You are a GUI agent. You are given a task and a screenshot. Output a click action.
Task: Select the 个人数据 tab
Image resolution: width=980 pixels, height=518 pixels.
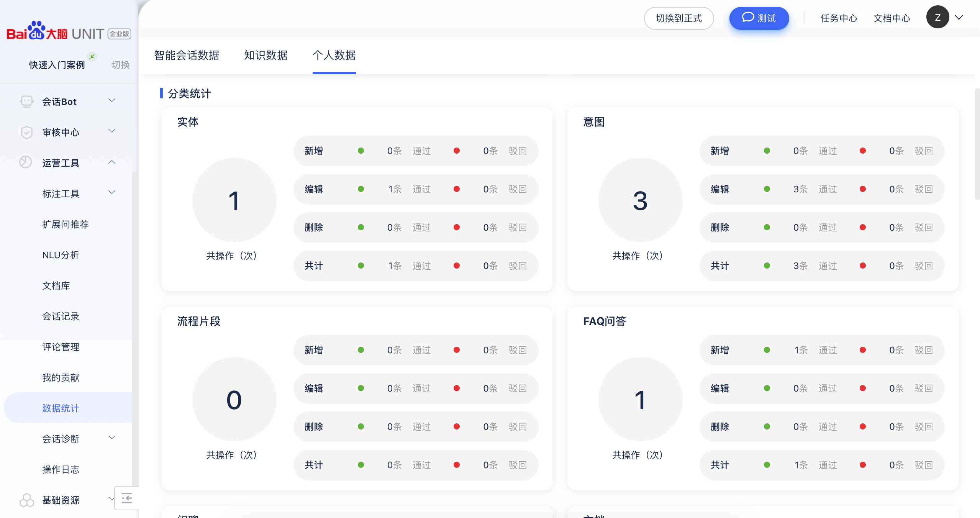pos(334,55)
